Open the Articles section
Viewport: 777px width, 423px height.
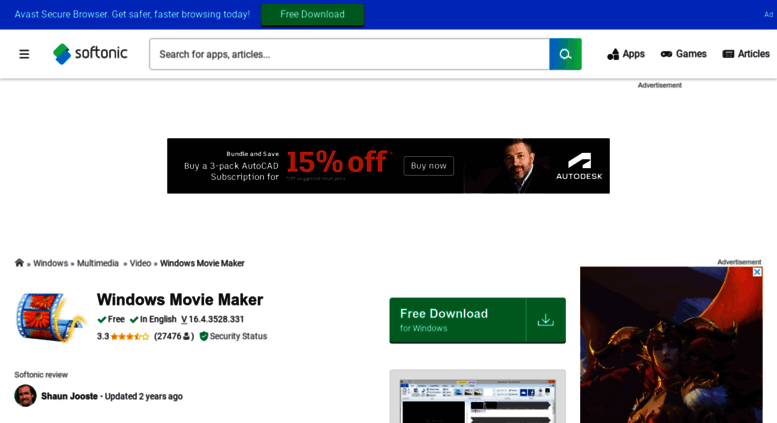(746, 54)
